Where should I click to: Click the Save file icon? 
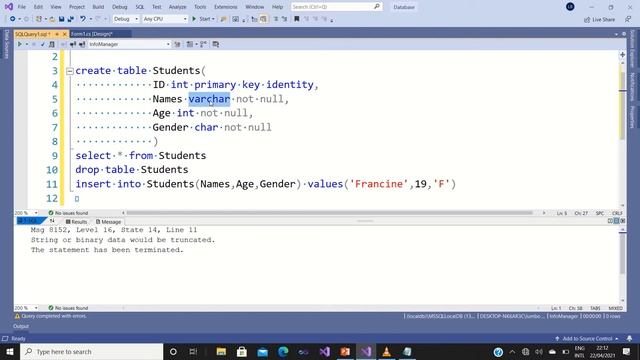coord(61,19)
